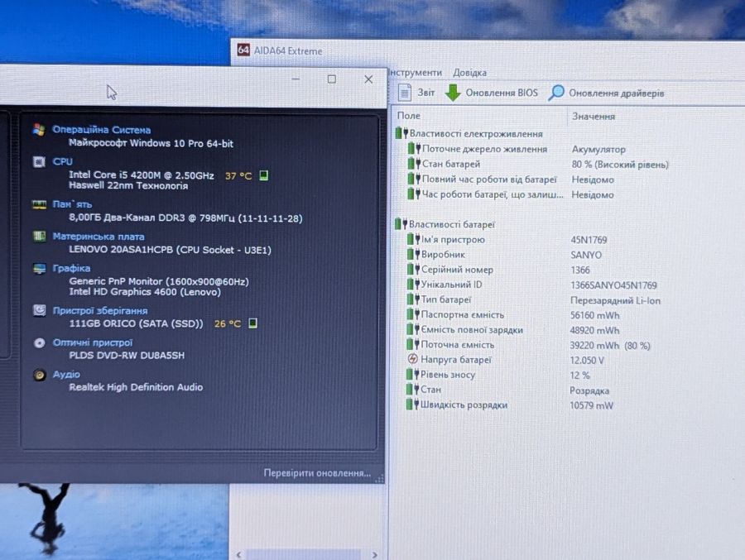The height and width of the screenshot is (560, 745).
Task: Click the Intel Core i5 4200M text
Action: point(141,175)
